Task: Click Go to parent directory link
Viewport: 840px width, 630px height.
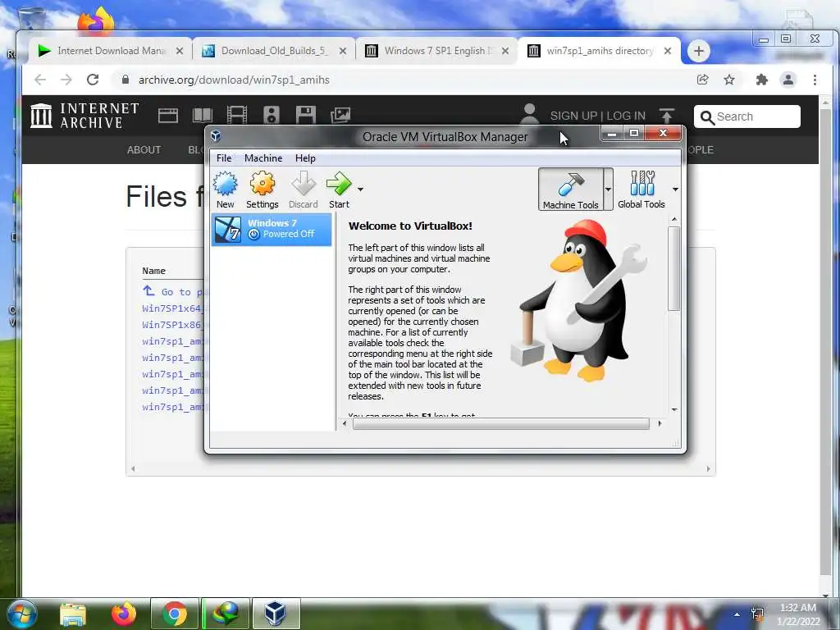Action: coord(174,291)
